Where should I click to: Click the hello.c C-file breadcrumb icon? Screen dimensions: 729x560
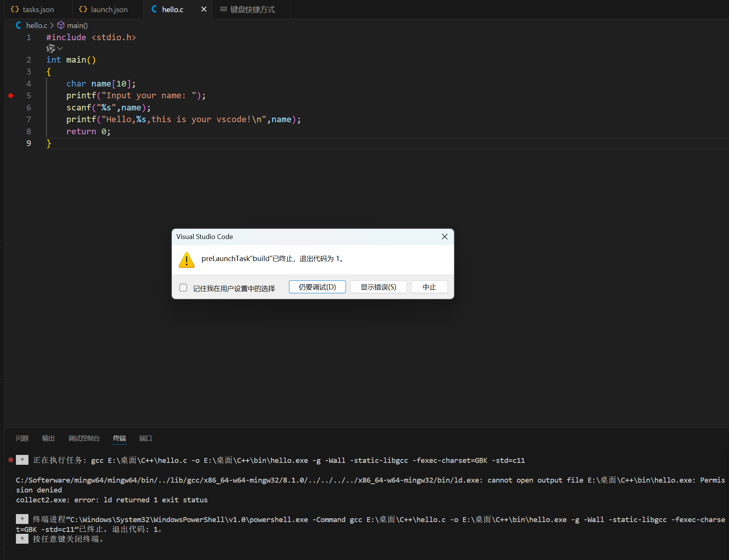click(x=18, y=25)
